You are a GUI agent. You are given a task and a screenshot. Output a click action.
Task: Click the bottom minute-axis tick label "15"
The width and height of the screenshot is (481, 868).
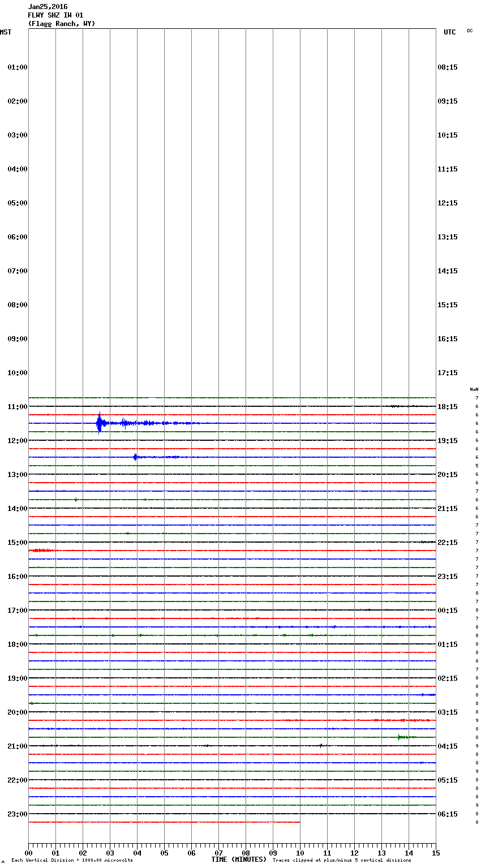pyautogui.click(x=436, y=853)
